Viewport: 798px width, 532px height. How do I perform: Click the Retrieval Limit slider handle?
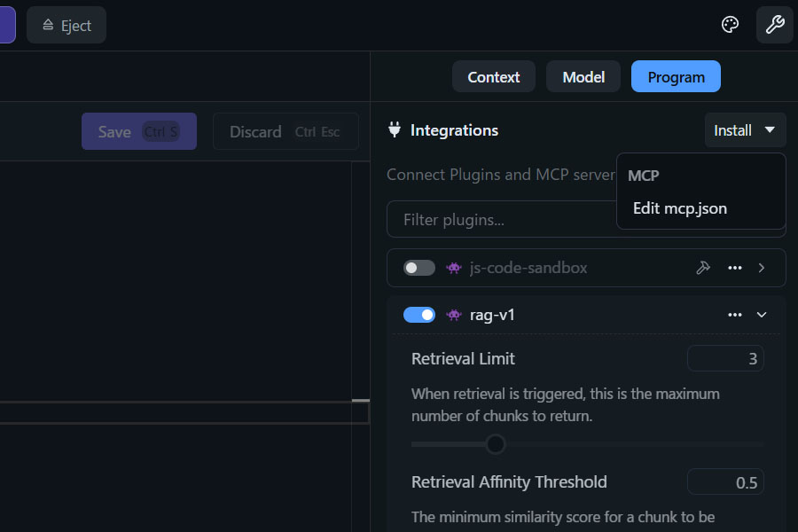click(x=496, y=443)
